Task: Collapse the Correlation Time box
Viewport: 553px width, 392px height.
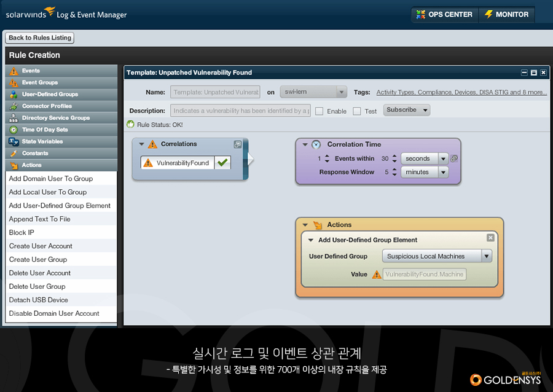Action: 305,144
